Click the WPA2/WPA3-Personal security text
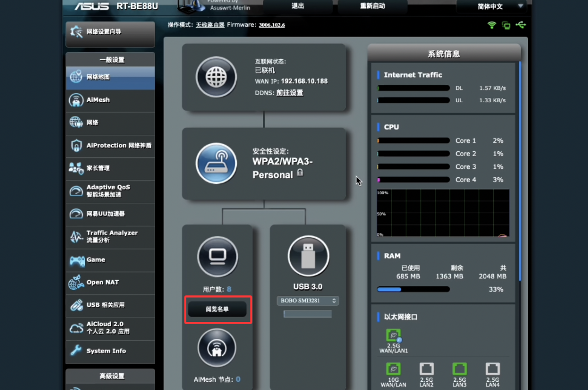 (282, 168)
